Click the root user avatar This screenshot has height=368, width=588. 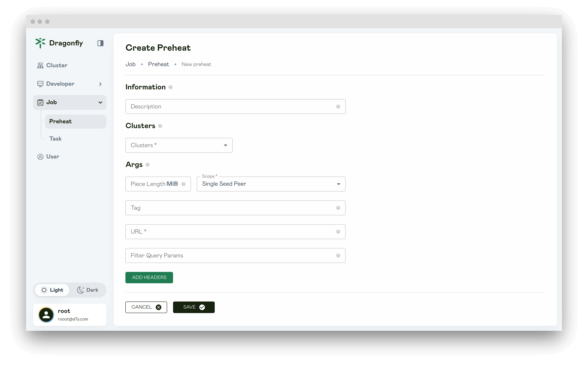(46, 315)
